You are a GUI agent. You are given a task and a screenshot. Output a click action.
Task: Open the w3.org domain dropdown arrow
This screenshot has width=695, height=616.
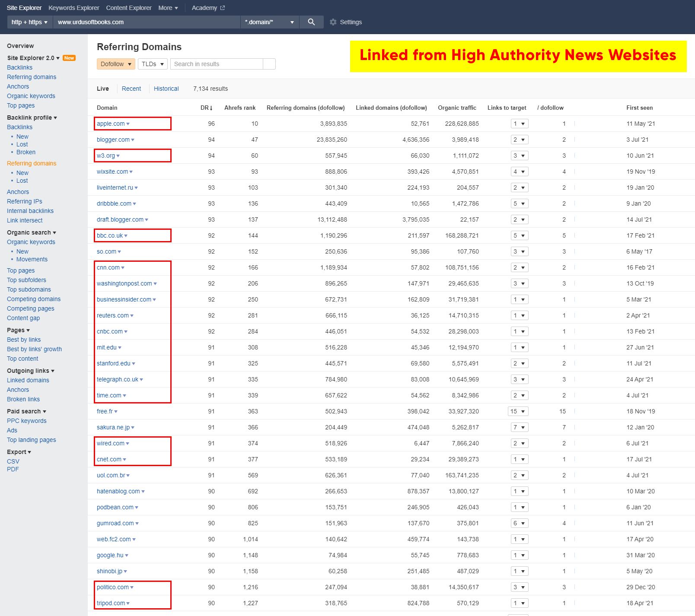pos(118,156)
